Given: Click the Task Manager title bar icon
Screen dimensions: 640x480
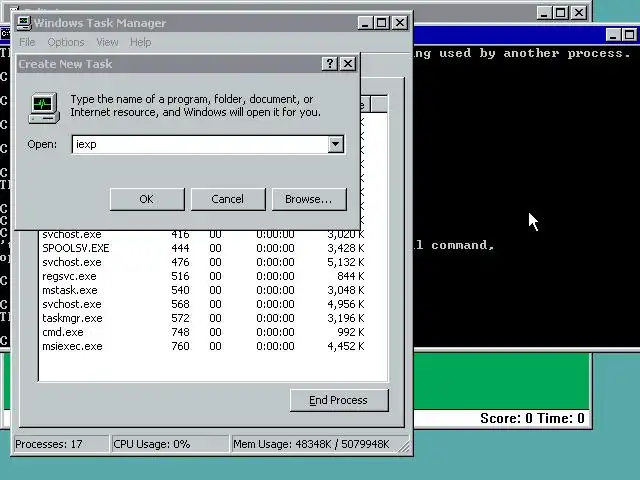Looking at the screenshot, I should click(24, 23).
